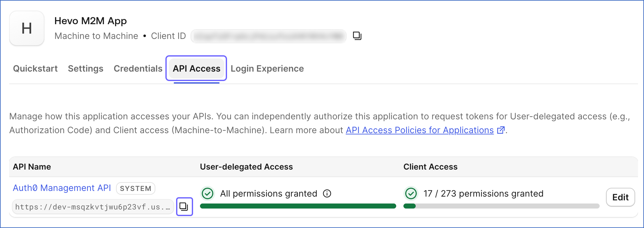Click the H application logo tile

pyautogui.click(x=27, y=28)
